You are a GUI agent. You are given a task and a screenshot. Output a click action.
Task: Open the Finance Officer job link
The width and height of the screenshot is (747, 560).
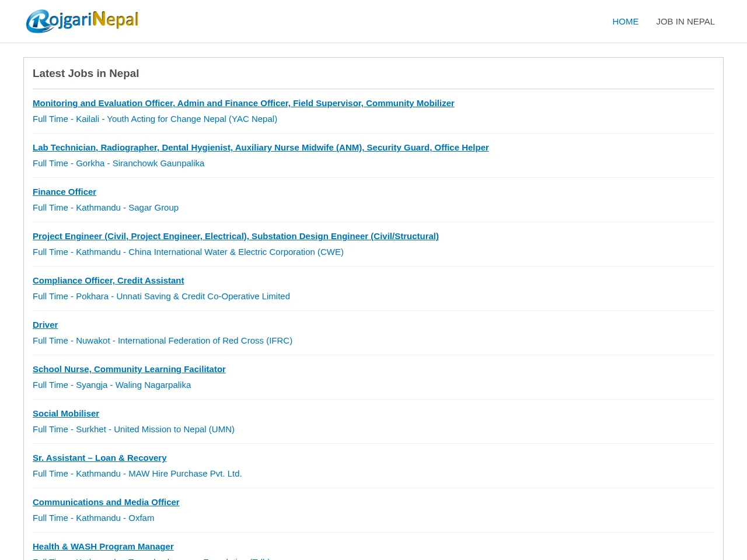(64, 192)
